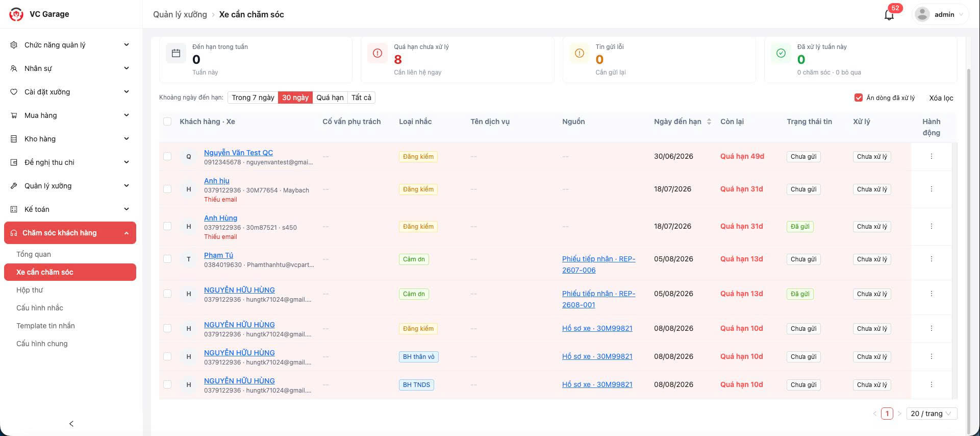Screen dimensions: 980x436
Task: Collapse the Chăm sóc khách hàng section
Action: coord(70,233)
